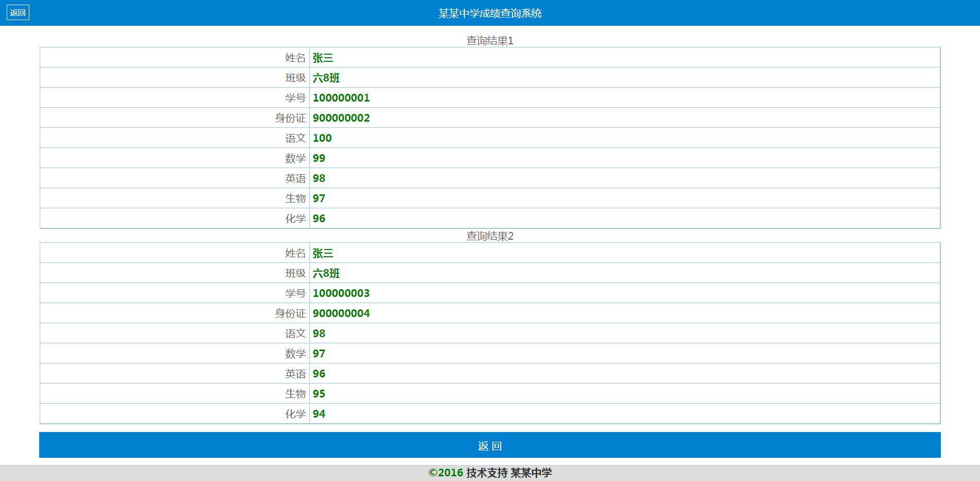Click the 英语 label in second result

pyautogui.click(x=295, y=374)
